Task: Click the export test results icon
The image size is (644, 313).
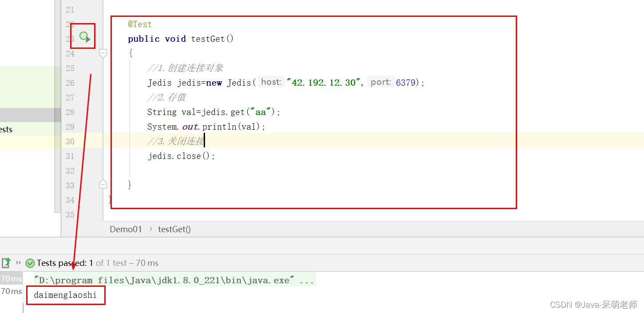Action: point(6,263)
